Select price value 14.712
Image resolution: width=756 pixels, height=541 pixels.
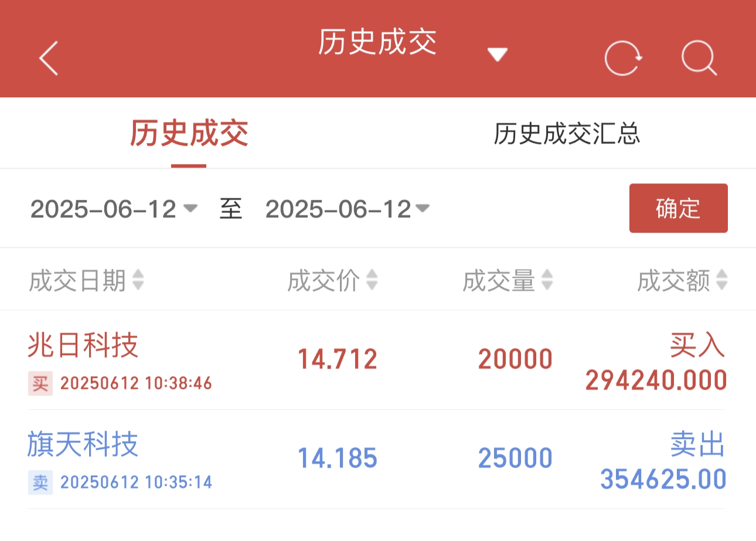338,359
